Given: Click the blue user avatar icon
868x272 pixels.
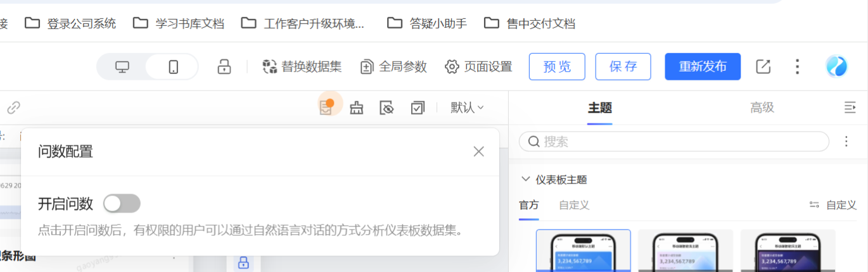Looking at the screenshot, I should pos(837,66).
